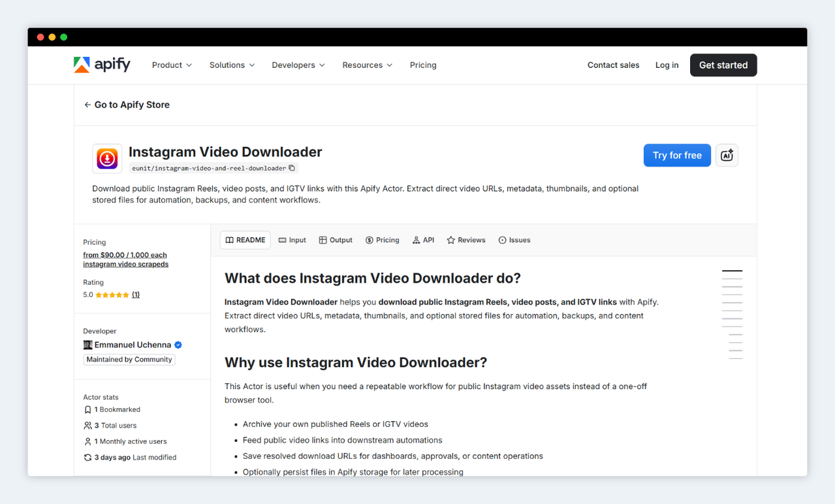Switch to the README tab
Screen dimensions: 835x504
tap(245, 240)
